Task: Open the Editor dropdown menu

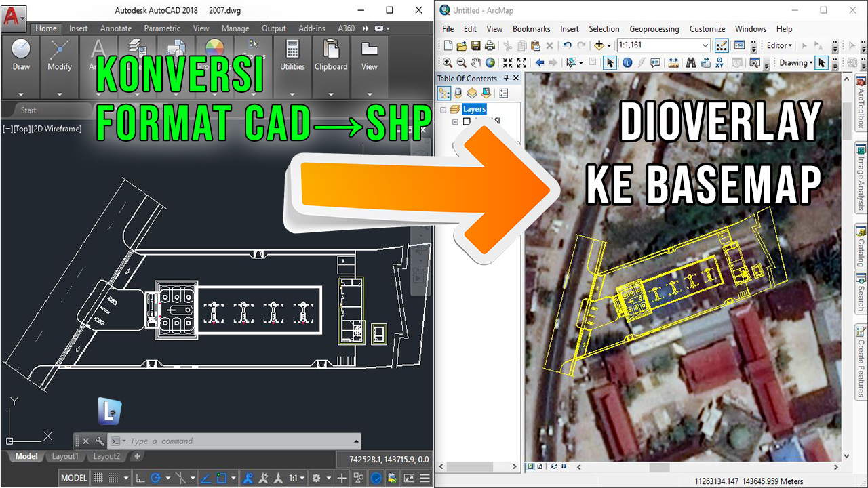Action: pyautogui.click(x=780, y=45)
